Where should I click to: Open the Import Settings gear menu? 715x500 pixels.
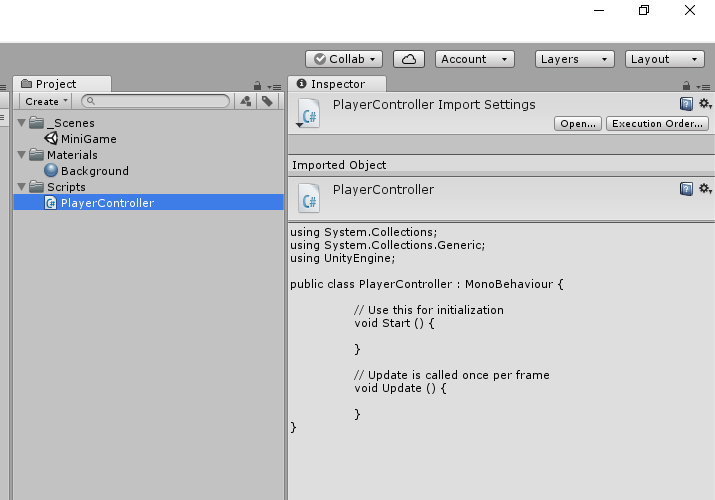(x=705, y=104)
